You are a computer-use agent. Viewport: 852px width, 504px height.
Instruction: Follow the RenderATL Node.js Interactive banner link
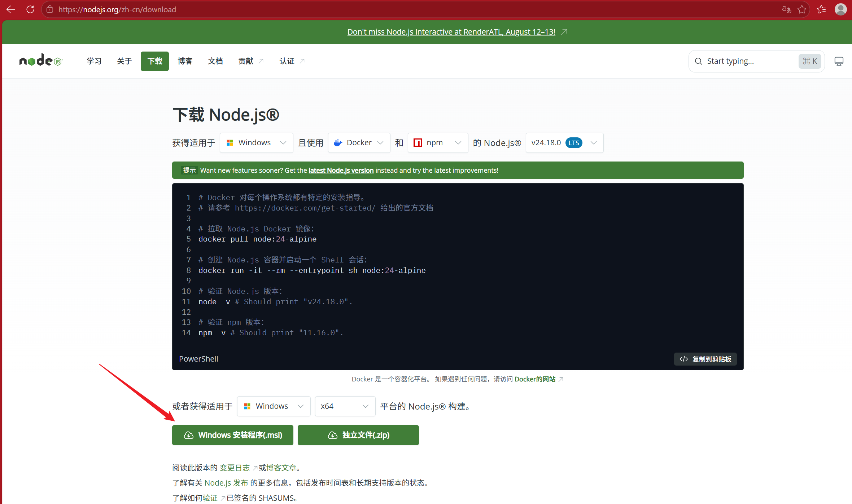(451, 32)
